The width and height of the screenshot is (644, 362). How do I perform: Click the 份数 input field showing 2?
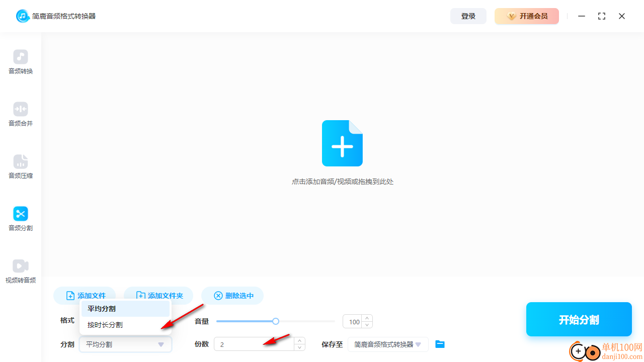coord(254,344)
